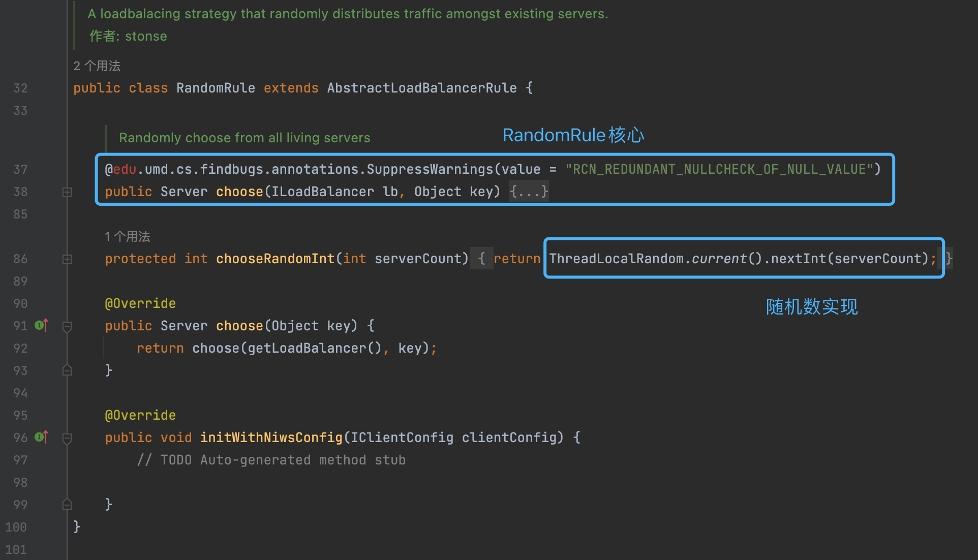Click the '作者: stonse' doc line
This screenshot has height=560, width=978.
128,36
